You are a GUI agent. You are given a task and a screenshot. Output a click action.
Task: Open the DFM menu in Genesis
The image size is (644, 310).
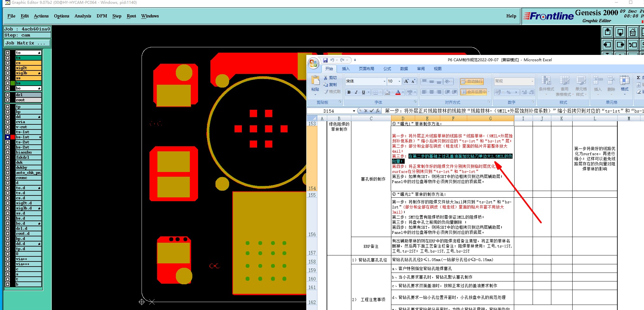click(102, 16)
